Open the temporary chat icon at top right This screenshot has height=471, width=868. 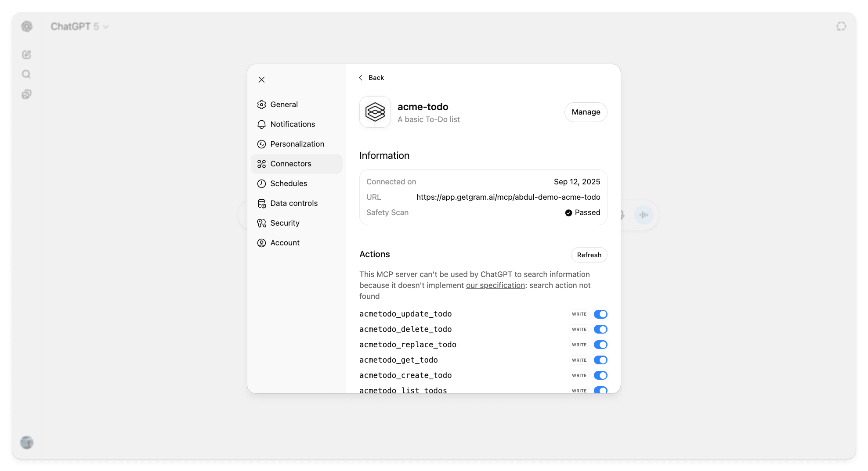[x=841, y=26]
